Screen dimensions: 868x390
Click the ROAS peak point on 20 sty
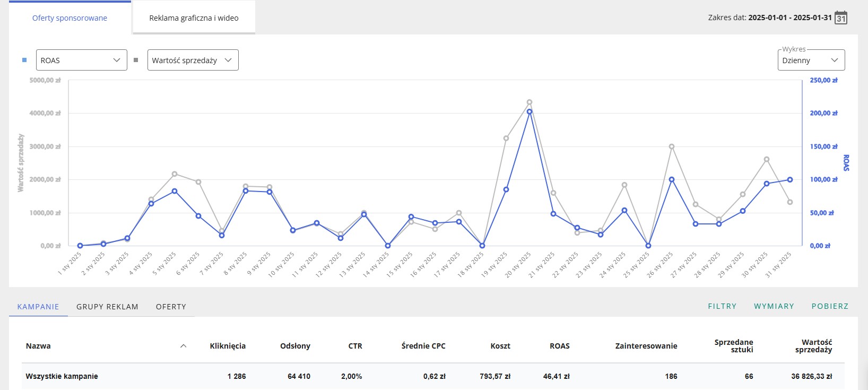[x=530, y=111]
